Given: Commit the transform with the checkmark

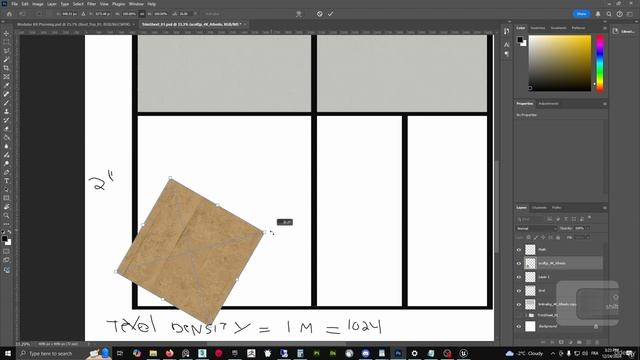Looking at the screenshot, I should tap(330, 14).
